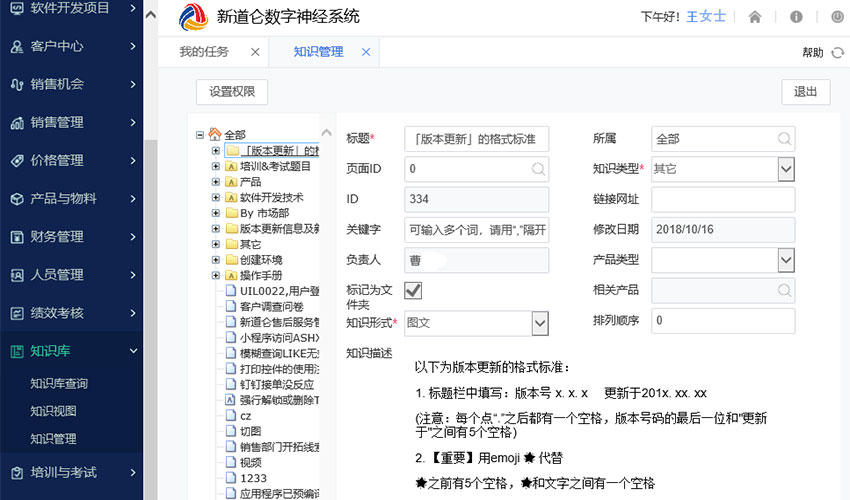The image size is (850, 500).
Task: Select tree item 1233
Action: [x=253, y=478]
